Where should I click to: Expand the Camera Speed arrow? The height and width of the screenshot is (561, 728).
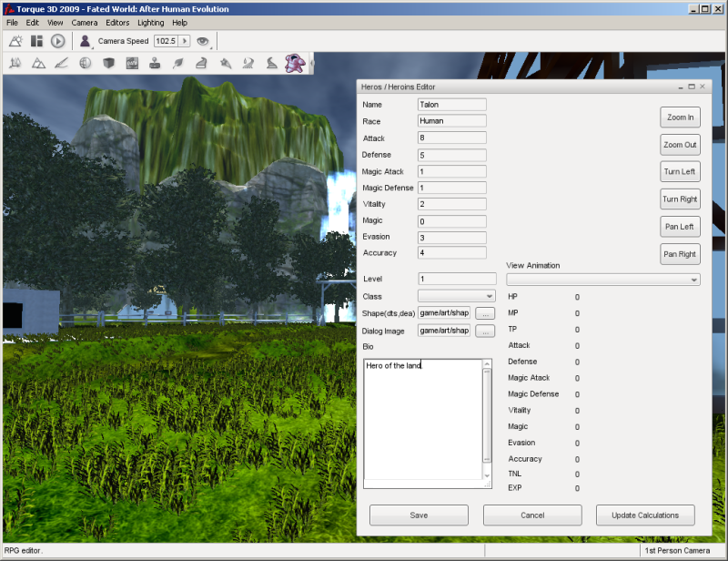pyautogui.click(x=185, y=41)
